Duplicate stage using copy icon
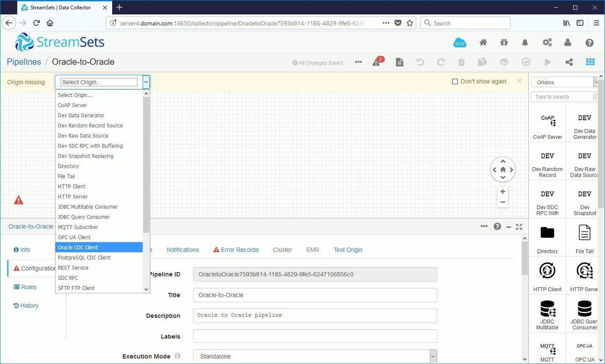Viewport: 605px width, 364px height. [482, 62]
